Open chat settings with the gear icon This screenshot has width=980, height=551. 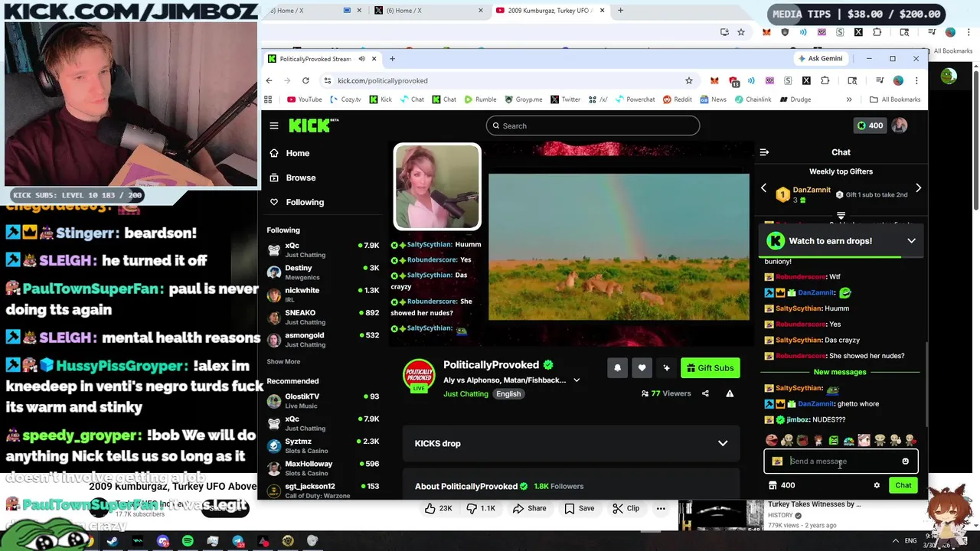coord(877,485)
